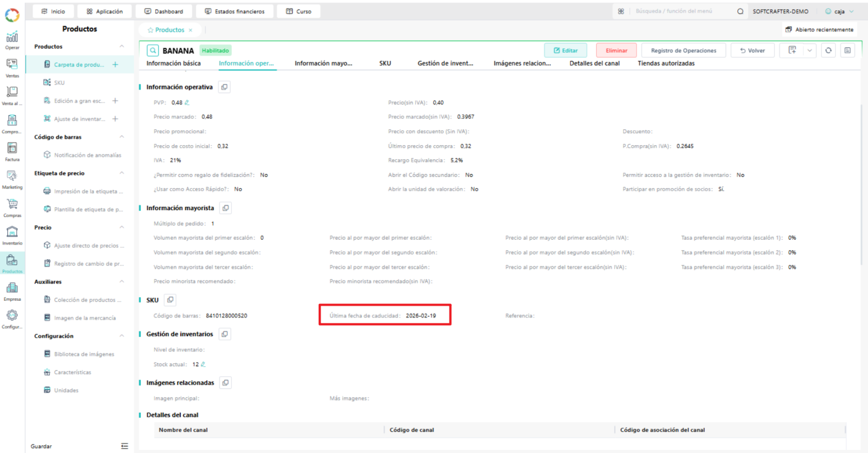The image size is (868, 453).
Task: Switch to the Gestión de inventario tab
Action: [445, 63]
